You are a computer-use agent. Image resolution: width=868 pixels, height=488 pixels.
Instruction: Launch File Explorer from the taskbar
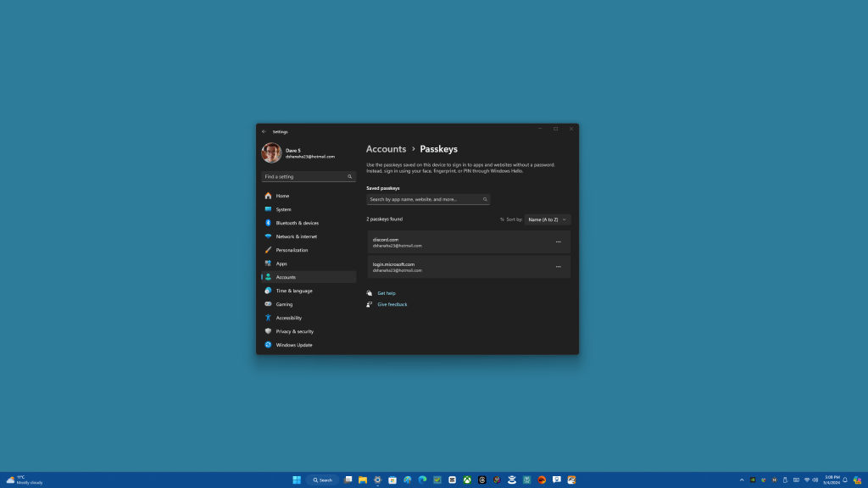point(362,480)
